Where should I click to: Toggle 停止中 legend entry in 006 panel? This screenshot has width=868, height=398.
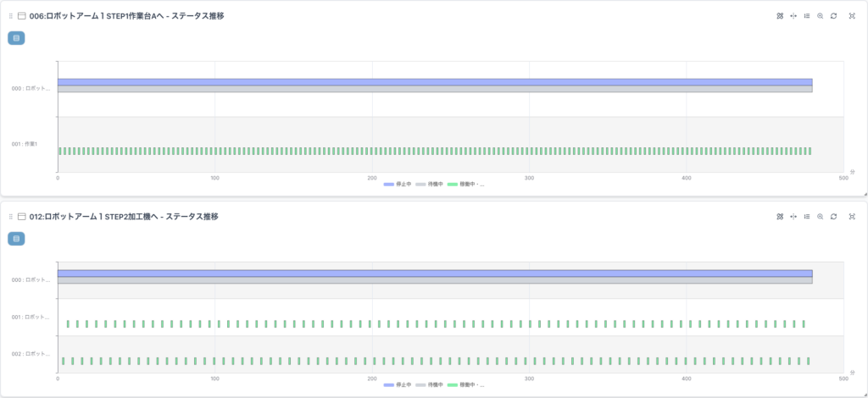click(x=397, y=184)
